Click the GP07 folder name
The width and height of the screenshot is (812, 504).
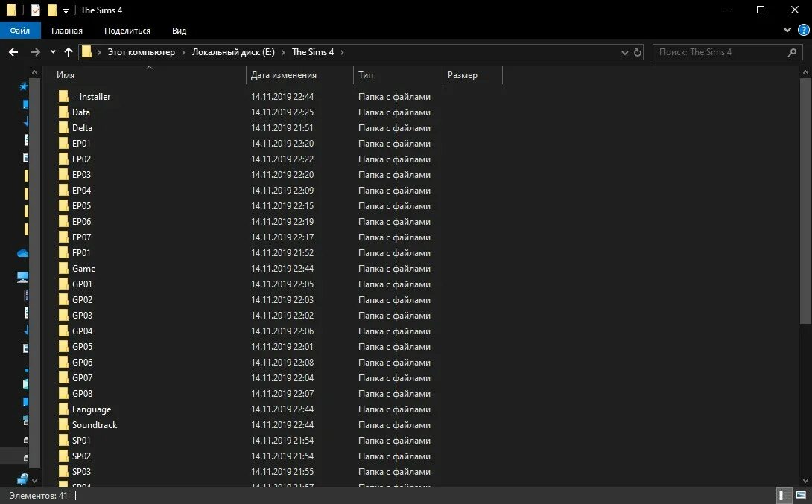83,377
